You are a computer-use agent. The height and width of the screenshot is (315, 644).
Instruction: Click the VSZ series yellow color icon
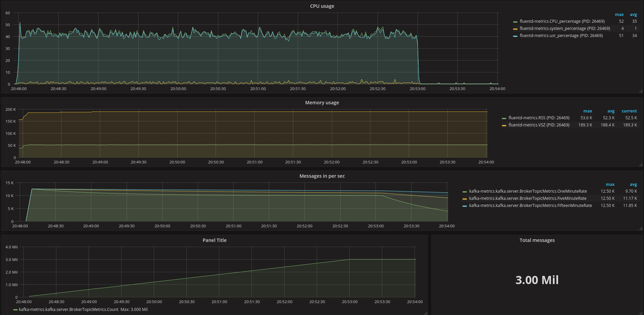click(x=504, y=125)
